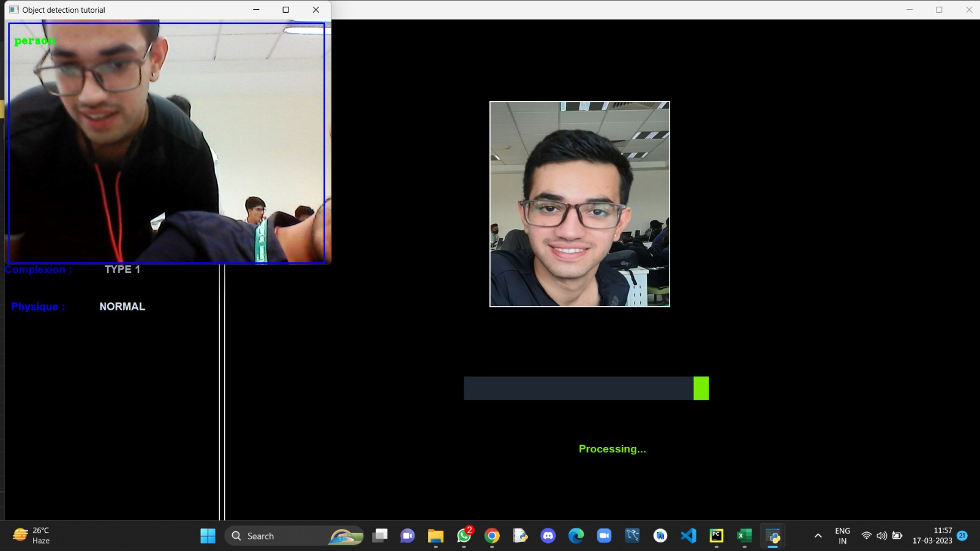980x551 pixels.
Task: Open Microsoft Edge from the taskbar
Action: tap(576, 536)
